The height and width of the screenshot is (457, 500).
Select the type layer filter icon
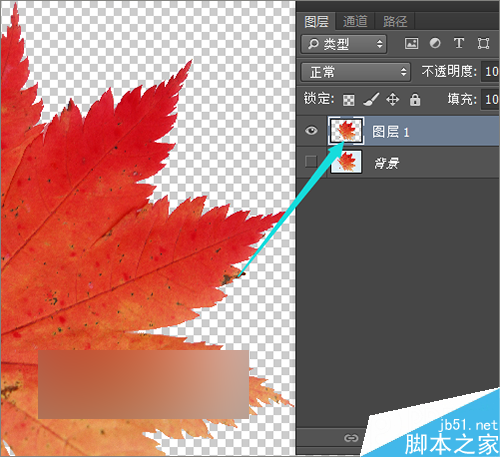(x=459, y=43)
